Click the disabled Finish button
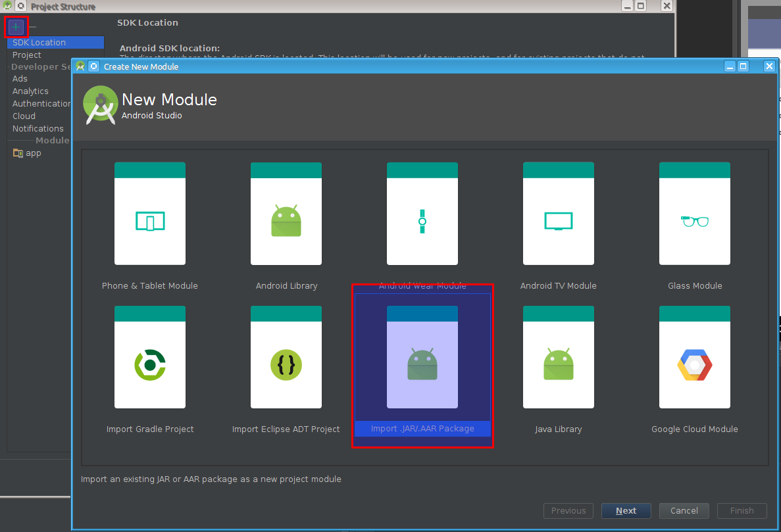781x532 pixels. [742, 510]
